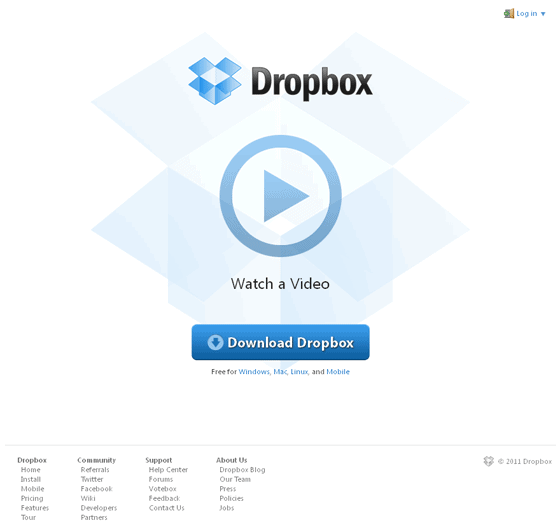Open the Features footer link
This screenshot has height=532, width=560.
[35, 508]
